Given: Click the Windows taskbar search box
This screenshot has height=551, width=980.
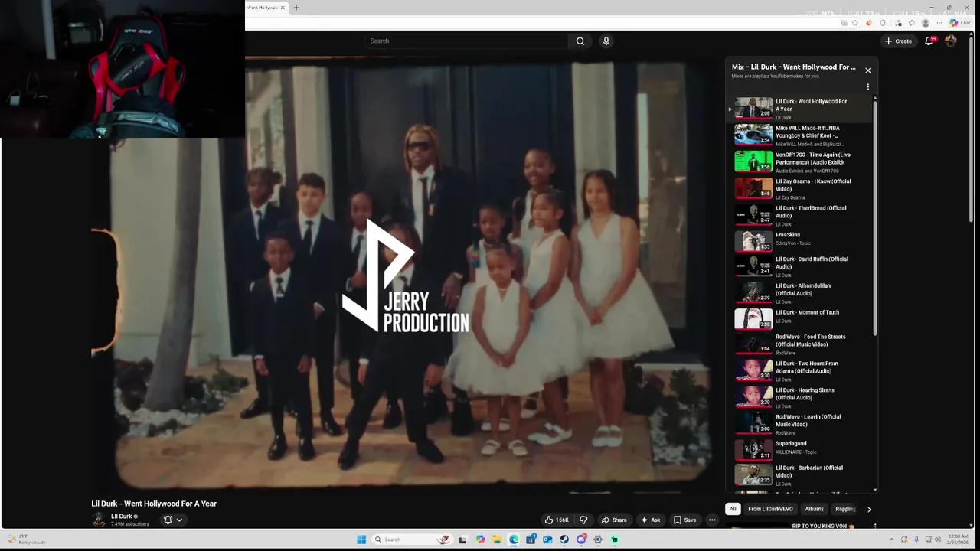Looking at the screenshot, I should tap(412, 540).
